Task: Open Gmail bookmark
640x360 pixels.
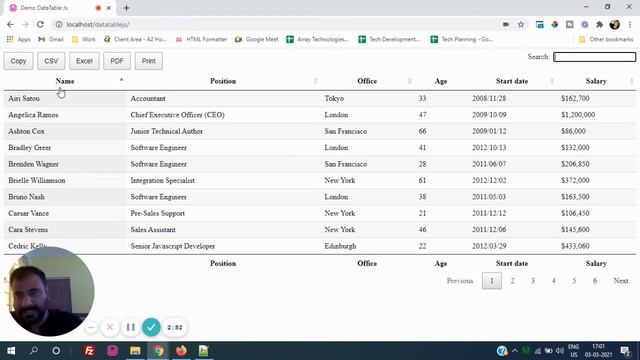Action: point(51,39)
